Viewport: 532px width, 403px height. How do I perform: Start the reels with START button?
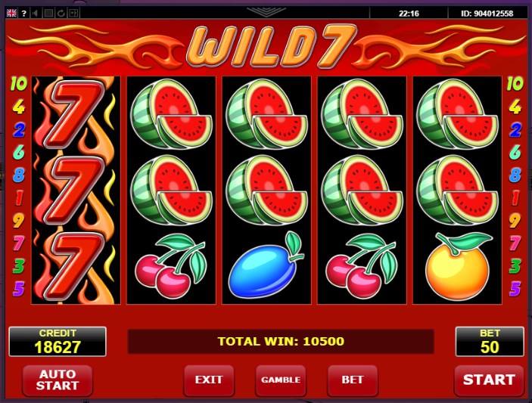tap(489, 380)
